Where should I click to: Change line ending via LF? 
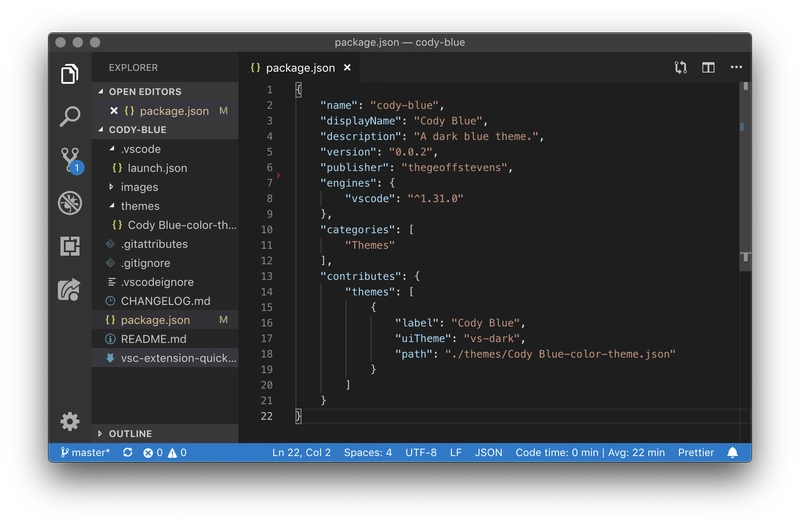click(x=456, y=453)
